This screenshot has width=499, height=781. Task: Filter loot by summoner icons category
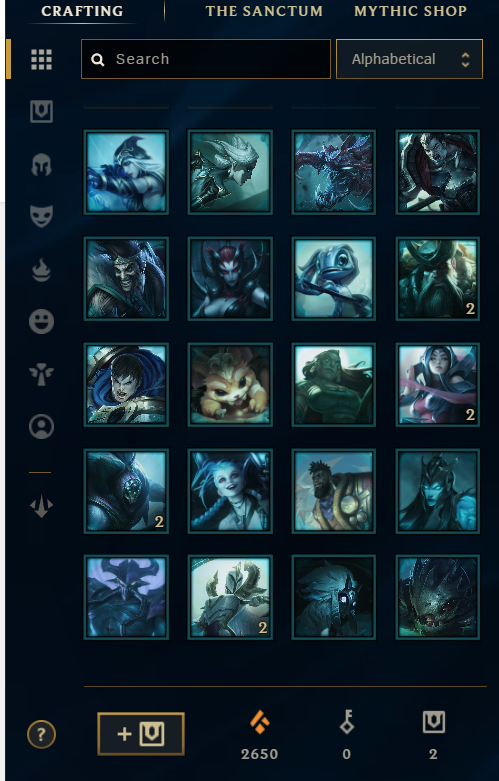click(41, 426)
